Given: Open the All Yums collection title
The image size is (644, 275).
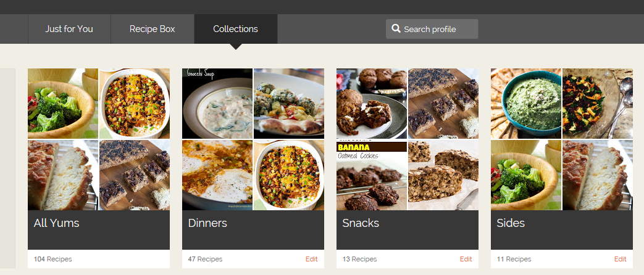Looking at the screenshot, I should (x=57, y=223).
